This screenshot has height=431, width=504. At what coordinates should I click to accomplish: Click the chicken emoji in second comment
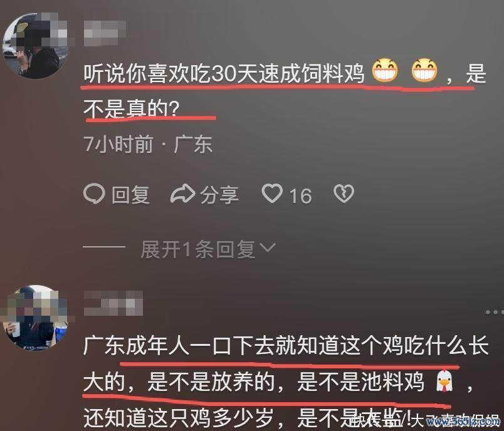point(444,382)
